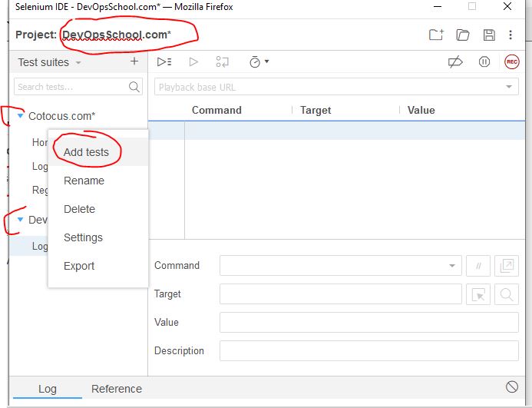
Task: Switch to the Reference tab
Action: click(x=117, y=389)
